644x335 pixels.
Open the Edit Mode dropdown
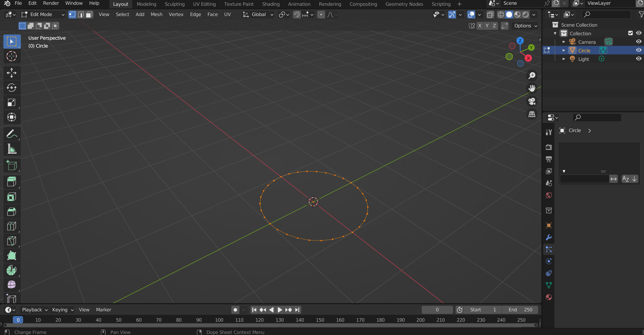(x=43, y=14)
